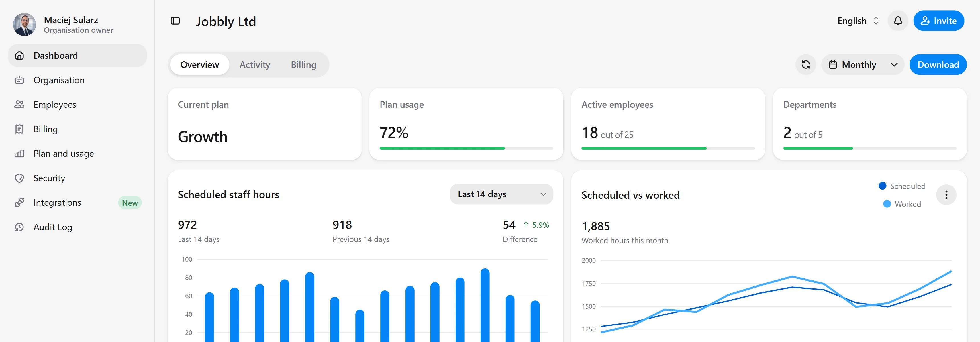Click the shortest bar in staff hours chart
Screen dimensions: 980x342
[360, 326]
